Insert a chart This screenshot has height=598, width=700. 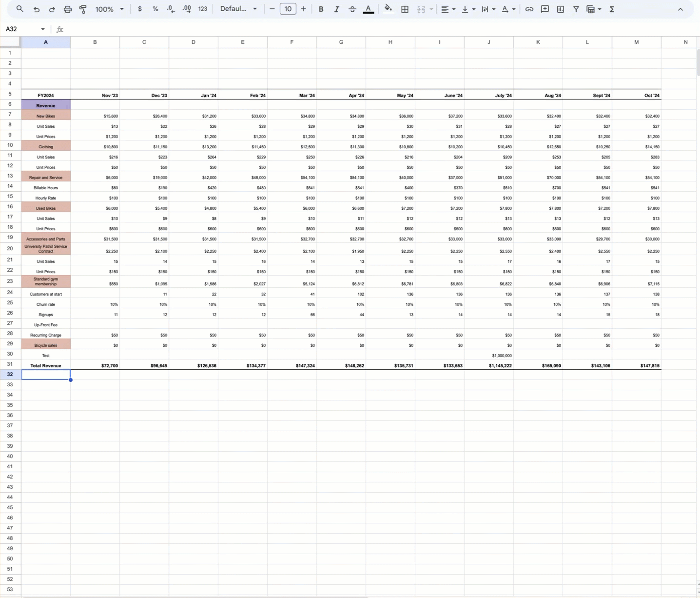click(561, 9)
